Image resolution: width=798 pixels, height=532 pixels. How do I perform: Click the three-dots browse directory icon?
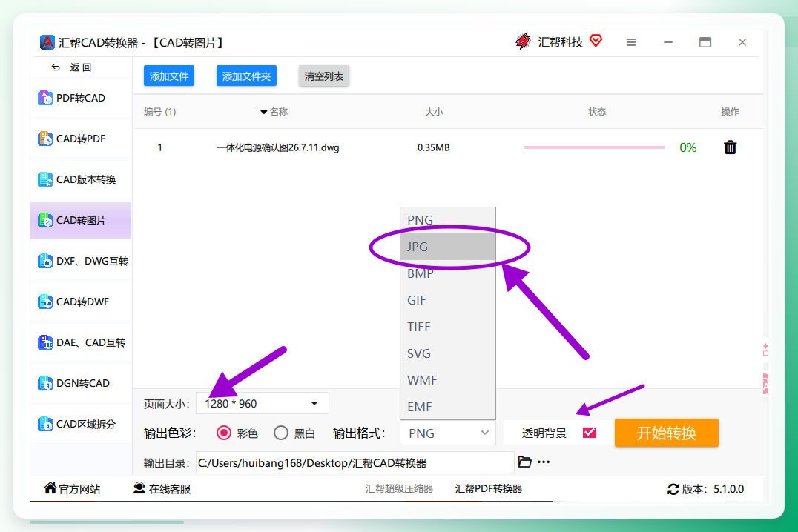tap(544, 462)
